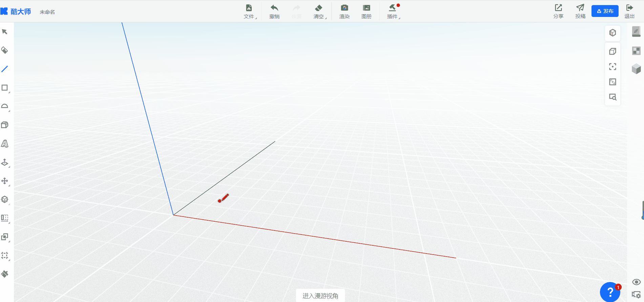Open the 文件 dropdown menu
Screen dimensions: 644x302
[x=249, y=12]
